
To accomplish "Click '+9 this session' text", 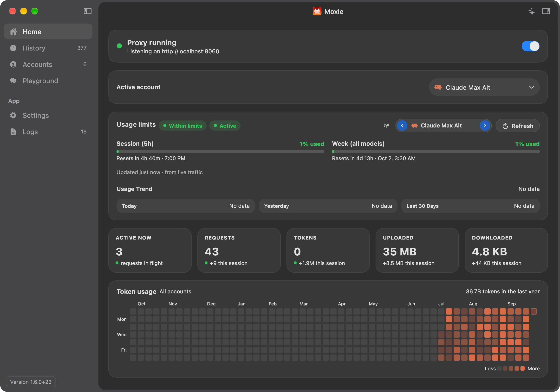I will click(228, 263).
